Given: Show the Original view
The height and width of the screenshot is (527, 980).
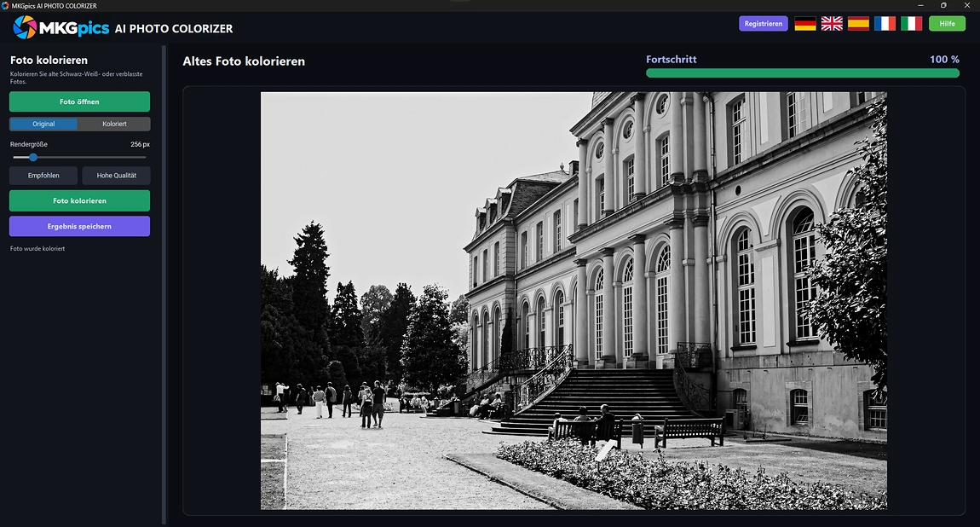Looking at the screenshot, I should click(x=43, y=124).
